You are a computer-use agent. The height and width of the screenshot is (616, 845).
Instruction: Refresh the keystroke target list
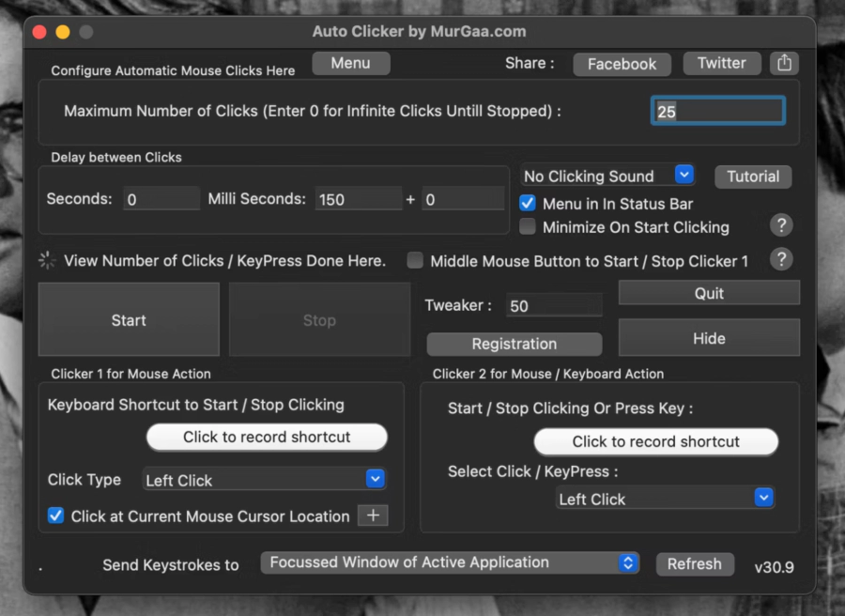tap(695, 563)
